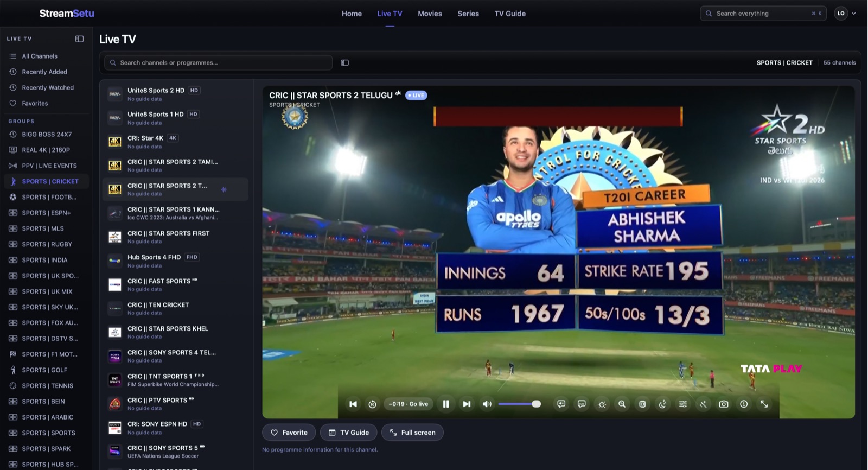
Task: Click the channel search box
Action: point(219,62)
